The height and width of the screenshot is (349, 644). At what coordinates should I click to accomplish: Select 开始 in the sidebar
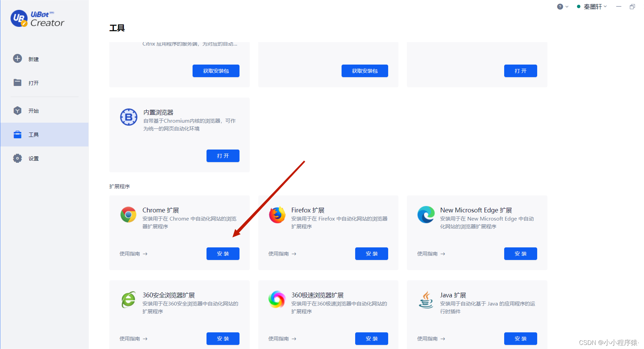click(44, 111)
